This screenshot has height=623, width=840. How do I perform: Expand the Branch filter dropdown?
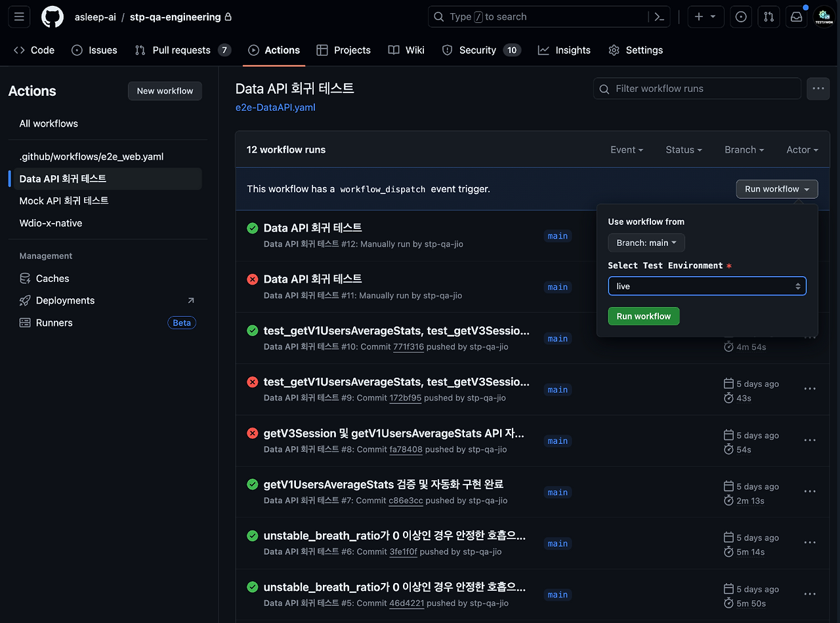point(744,150)
